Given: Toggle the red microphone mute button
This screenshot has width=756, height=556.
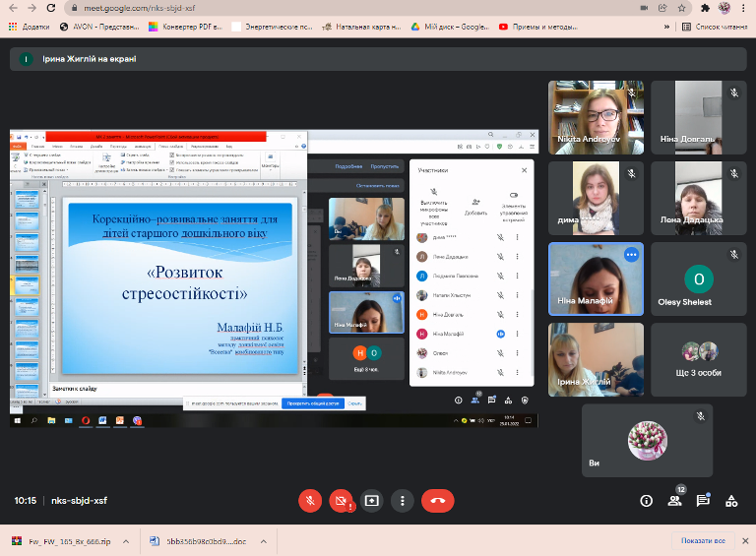Looking at the screenshot, I should (310, 501).
